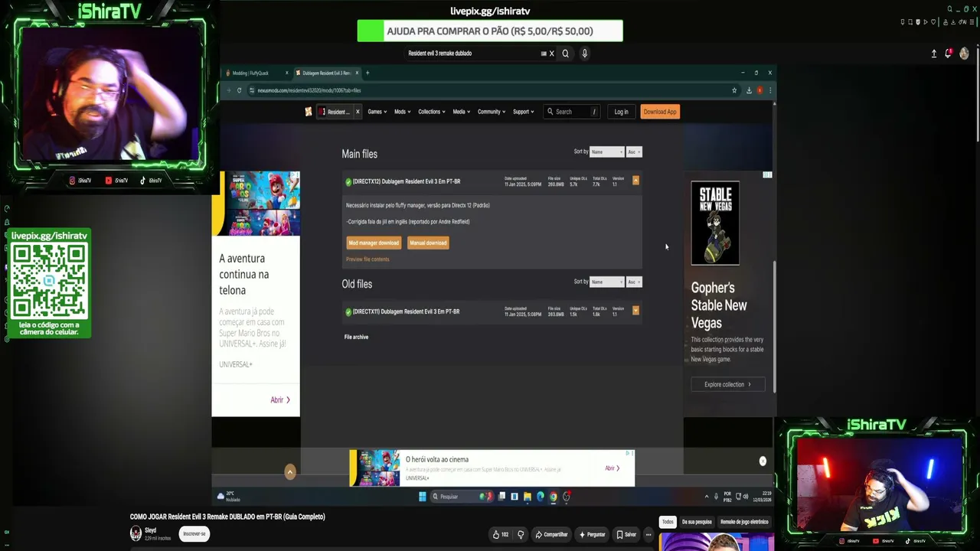Viewport: 980px width, 551px height.
Task: Click the Nexus Mods logo icon
Action: pos(309,112)
